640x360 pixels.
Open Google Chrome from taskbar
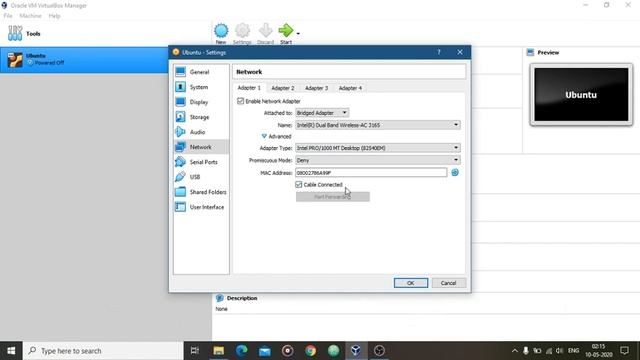(x=311, y=351)
